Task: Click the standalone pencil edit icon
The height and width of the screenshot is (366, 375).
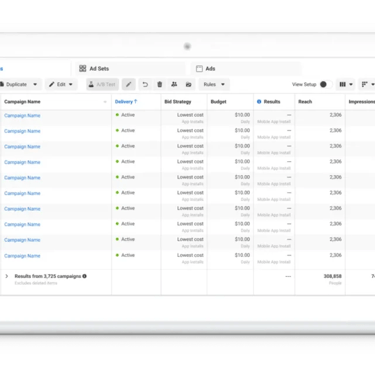Action: (x=129, y=84)
